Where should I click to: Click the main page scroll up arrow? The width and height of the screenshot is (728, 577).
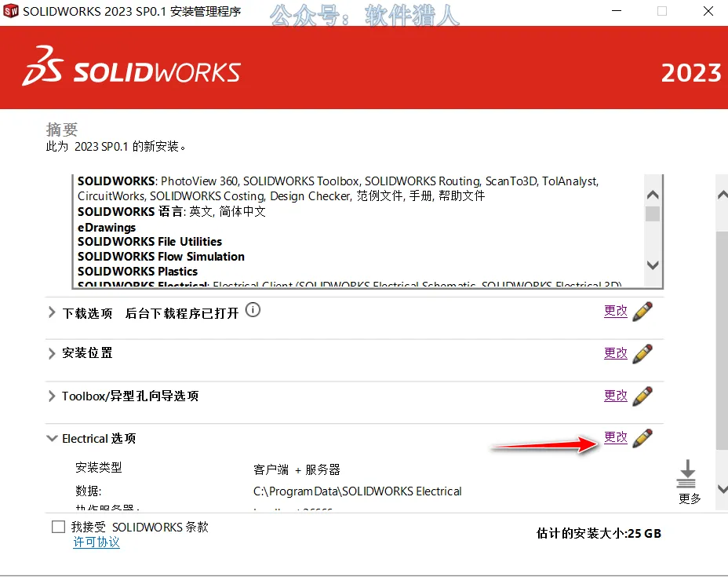point(722,195)
